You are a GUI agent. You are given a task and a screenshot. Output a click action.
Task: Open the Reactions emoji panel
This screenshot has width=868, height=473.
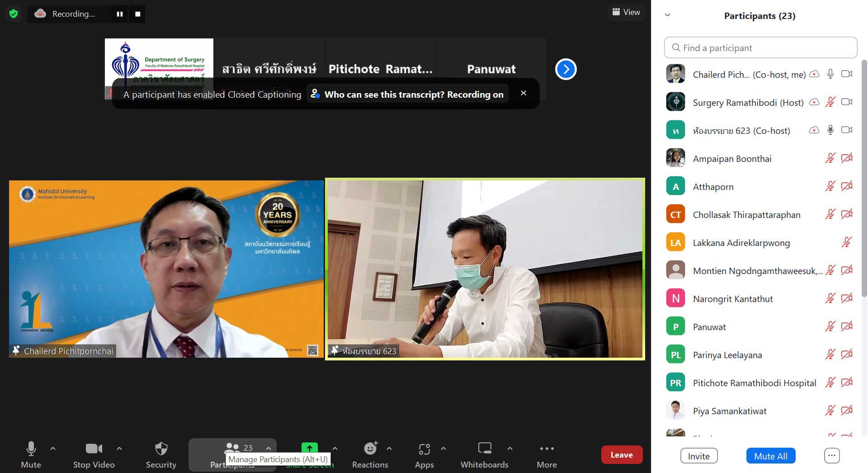click(x=370, y=454)
